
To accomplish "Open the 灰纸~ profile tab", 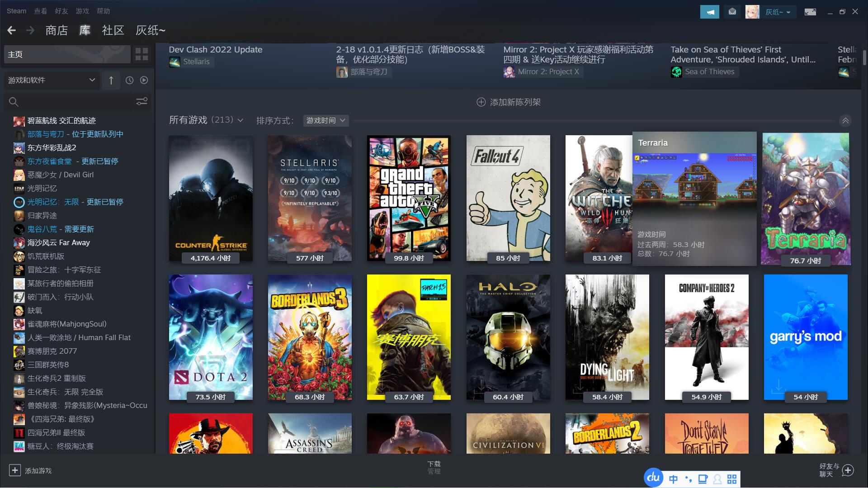I will [151, 30].
